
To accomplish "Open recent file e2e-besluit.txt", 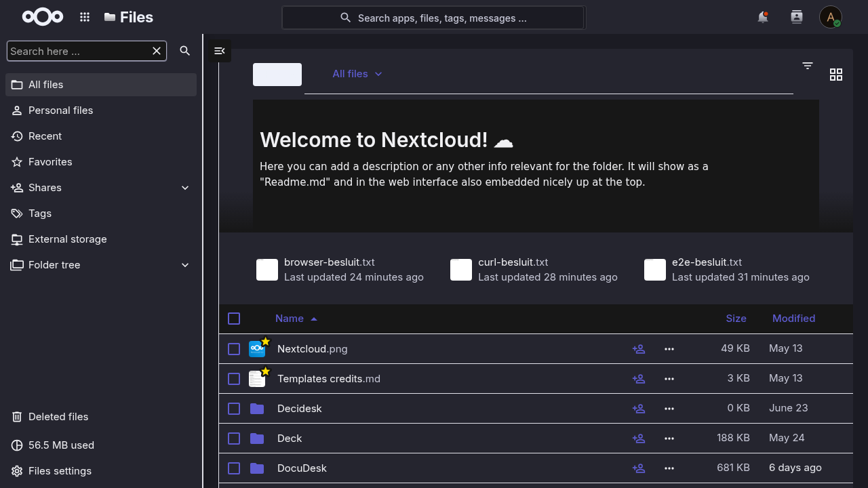I will 728,270.
